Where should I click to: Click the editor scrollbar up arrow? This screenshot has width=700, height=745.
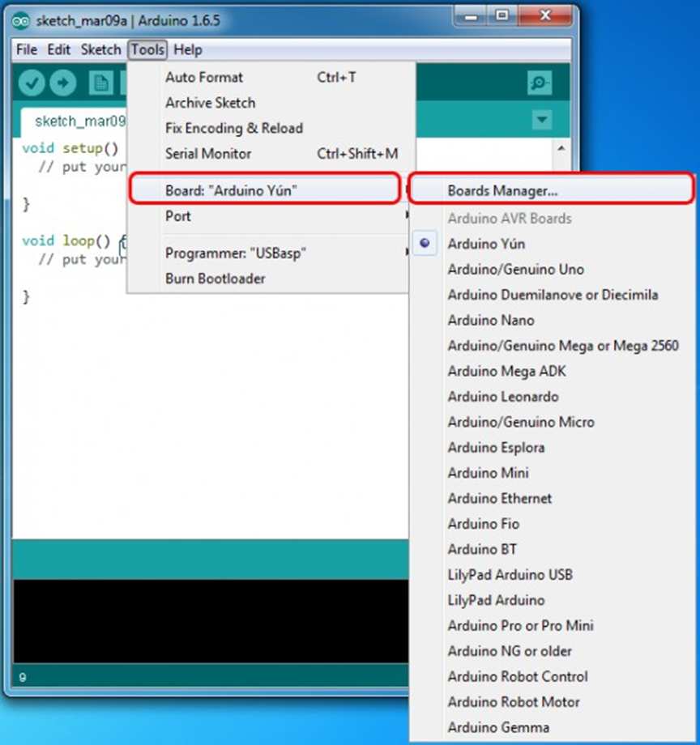[x=560, y=149]
